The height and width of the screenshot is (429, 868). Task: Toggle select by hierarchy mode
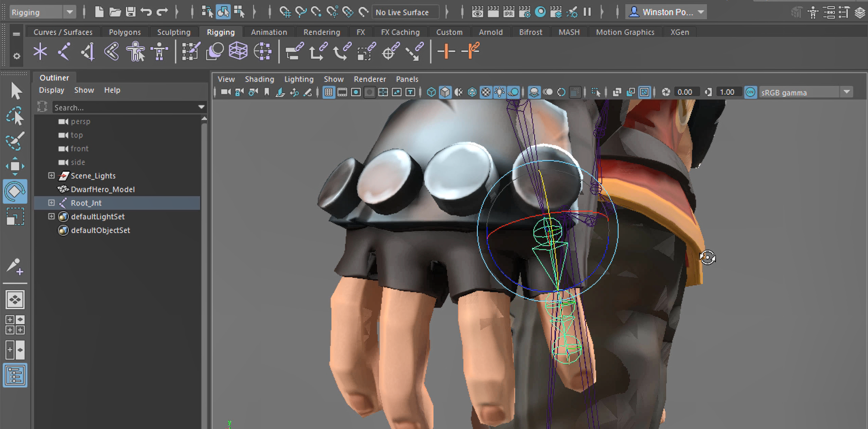coord(207,12)
